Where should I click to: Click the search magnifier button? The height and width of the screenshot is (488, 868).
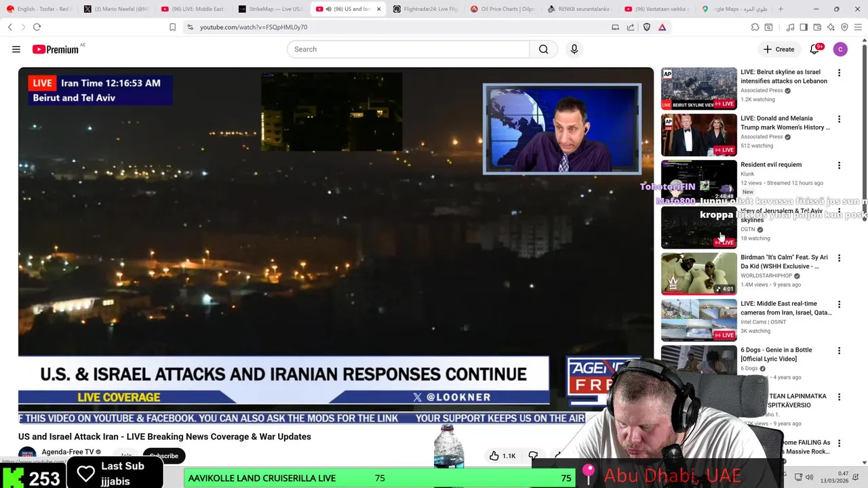click(x=543, y=49)
